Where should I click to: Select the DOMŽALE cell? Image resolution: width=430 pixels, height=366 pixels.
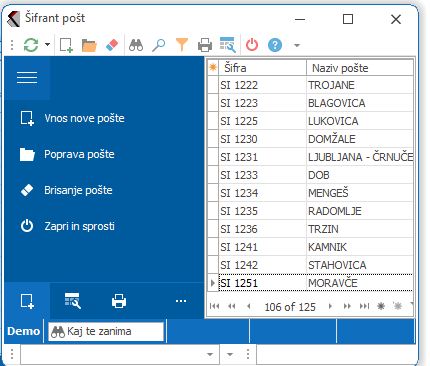[360, 139]
